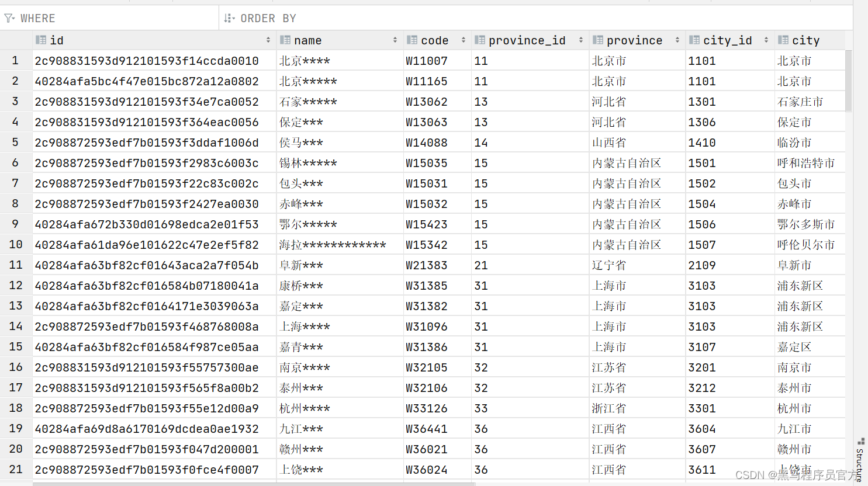Click city cell 鄂尔多斯市
The width and height of the screenshot is (868, 486).
point(810,224)
